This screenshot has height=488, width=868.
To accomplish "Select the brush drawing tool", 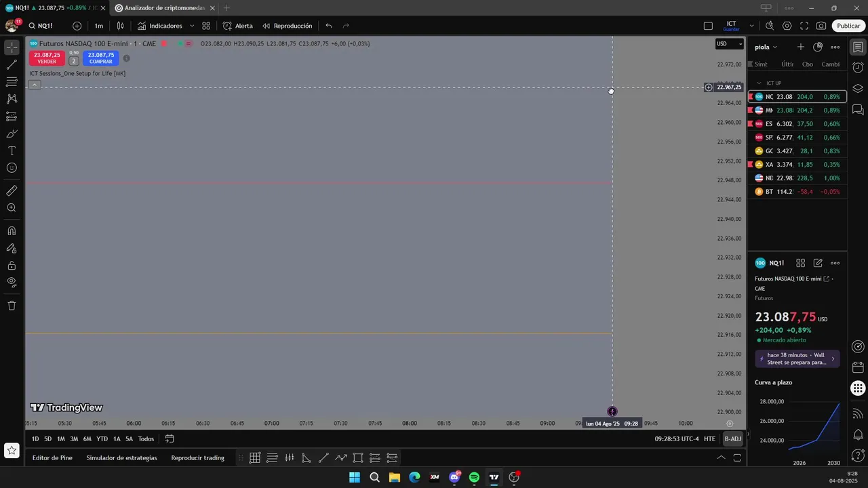I will [x=12, y=134].
